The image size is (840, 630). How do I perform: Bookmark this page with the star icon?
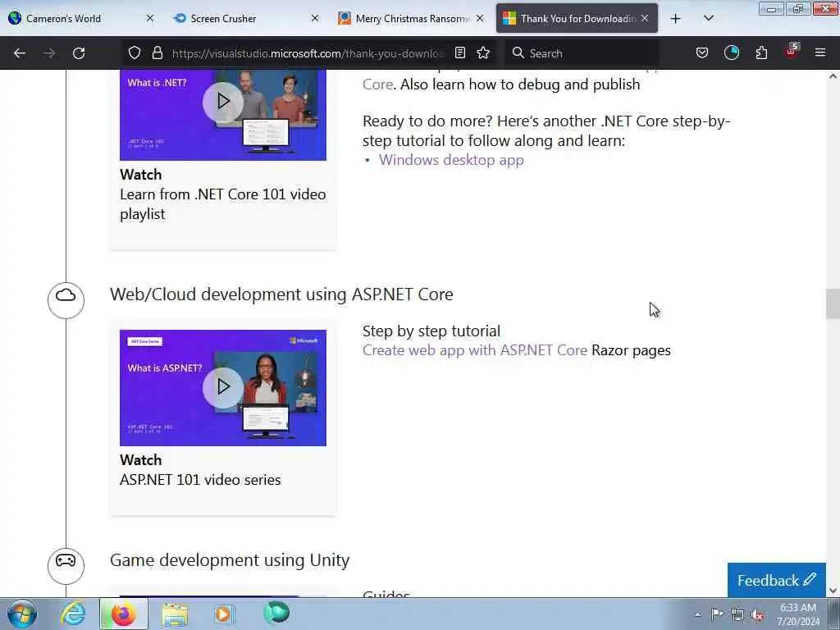click(x=483, y=53)
